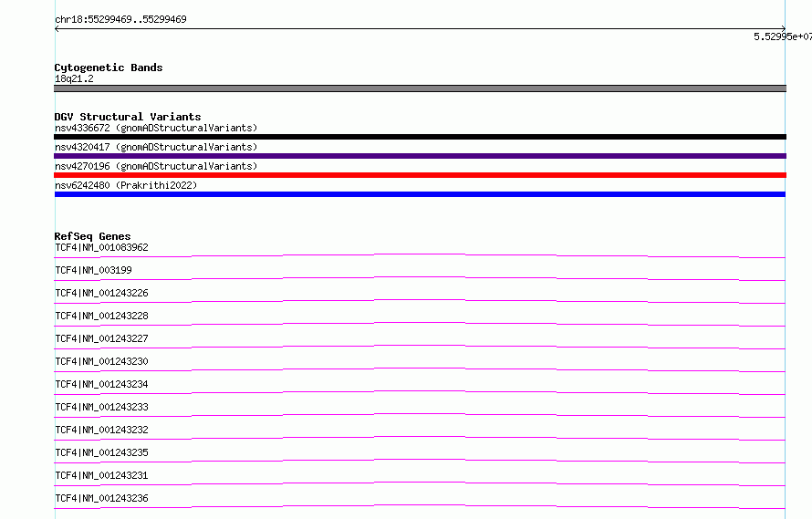Select the Cytogenetic Bands track title
This screenshot has width=812, height=519.
tap(109, 67)
